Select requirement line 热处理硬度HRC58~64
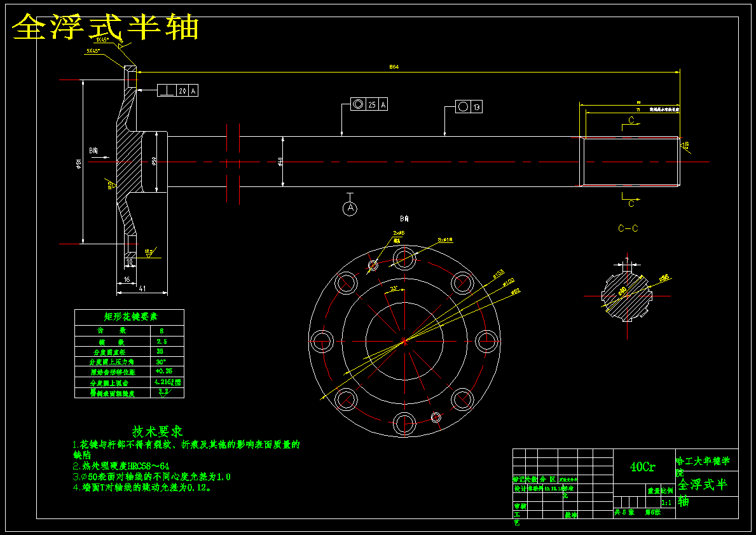756x535 pixels. coord(121,466)
